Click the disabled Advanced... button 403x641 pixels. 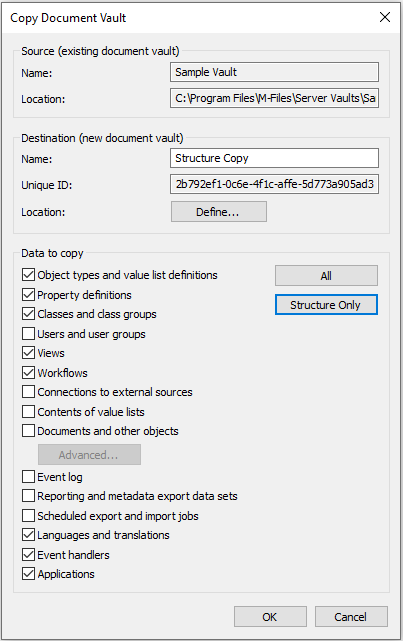point(89,455)
